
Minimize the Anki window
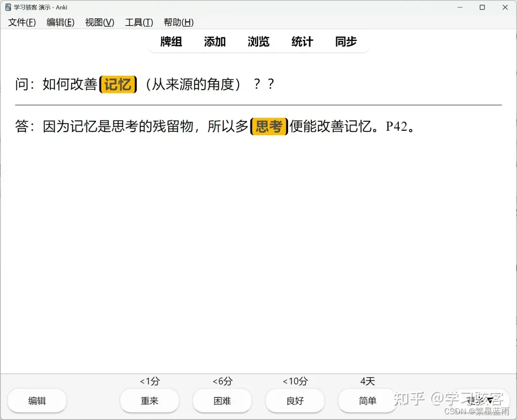coord(460,7)
